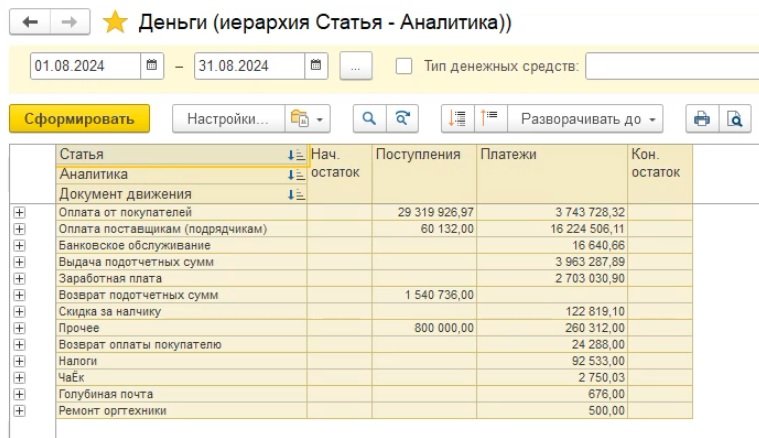Open calendar for end date 31.08.2024
The image size is (759, 438).
[316, 65]
